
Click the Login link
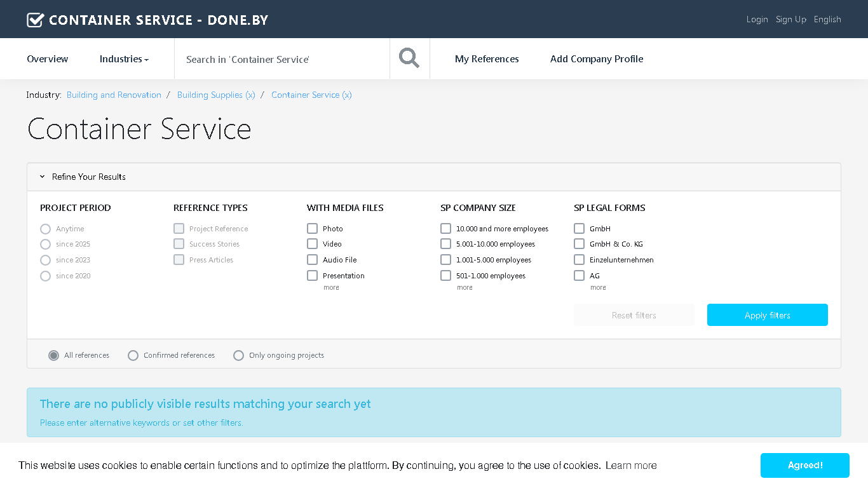click(x=757, y=19)
